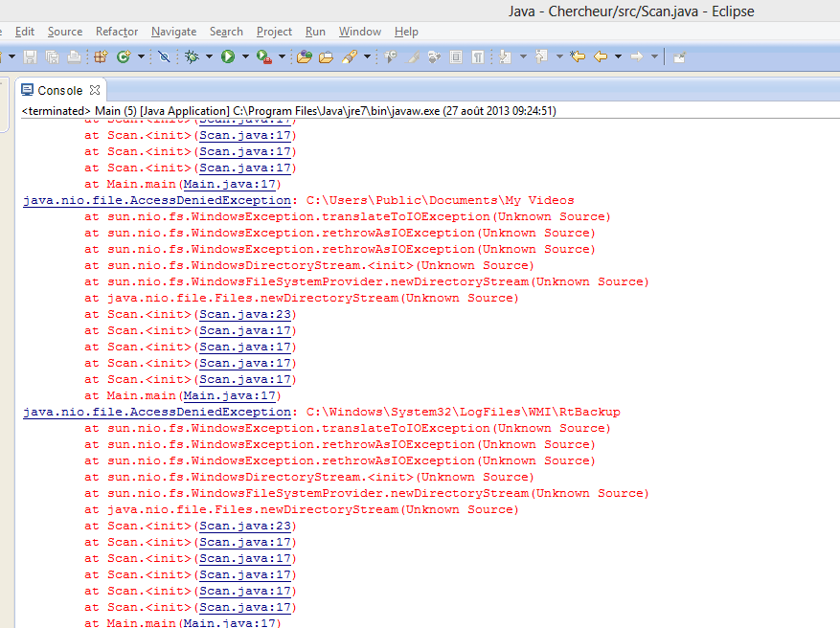Open the Run button dropdown arrow
Viewport: 840px width, 628px height.
click(244, 56)
